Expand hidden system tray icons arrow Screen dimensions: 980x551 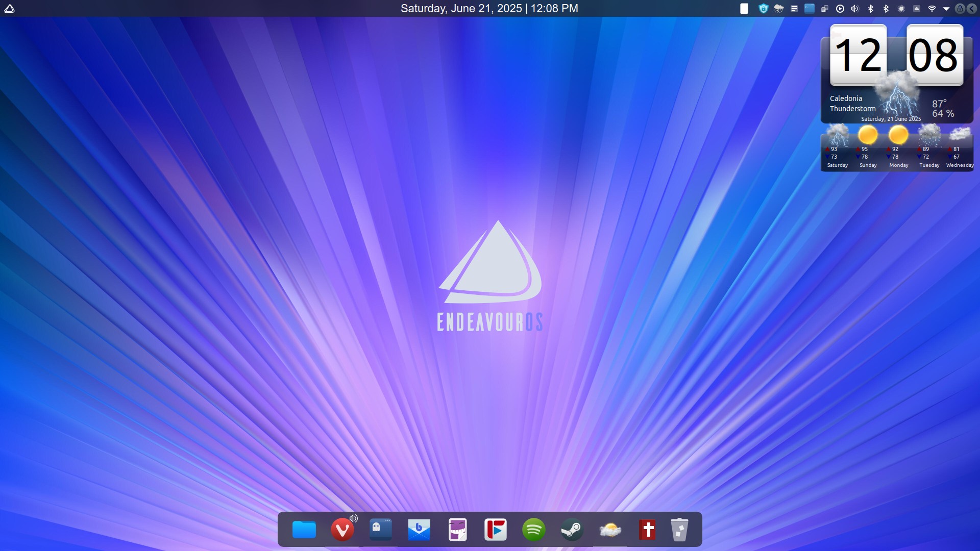pos(946,9)
